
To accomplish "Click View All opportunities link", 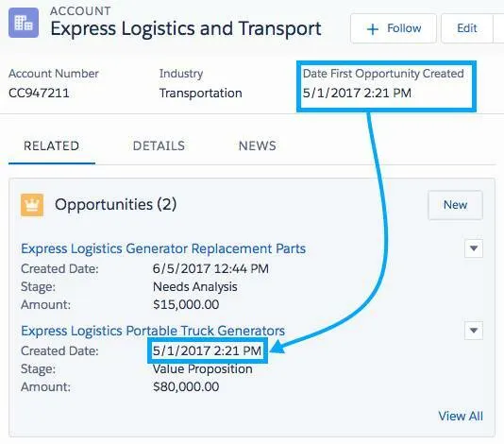I will (461, 416).
